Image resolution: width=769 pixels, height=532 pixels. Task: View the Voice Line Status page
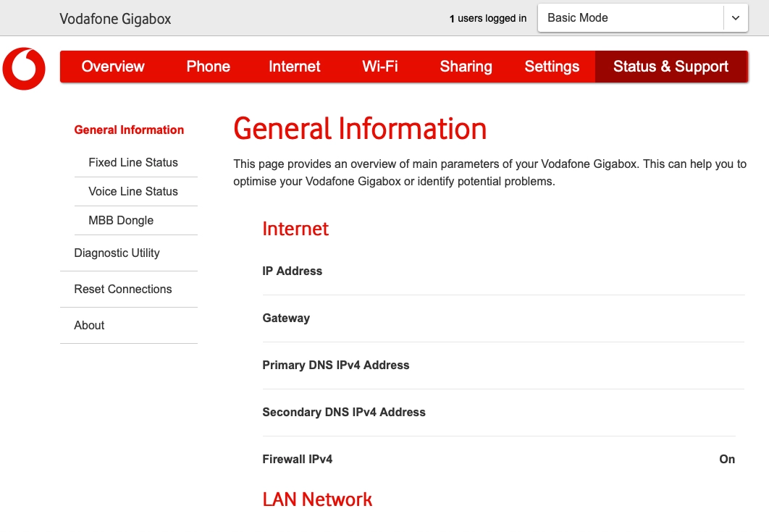(133, 191)
